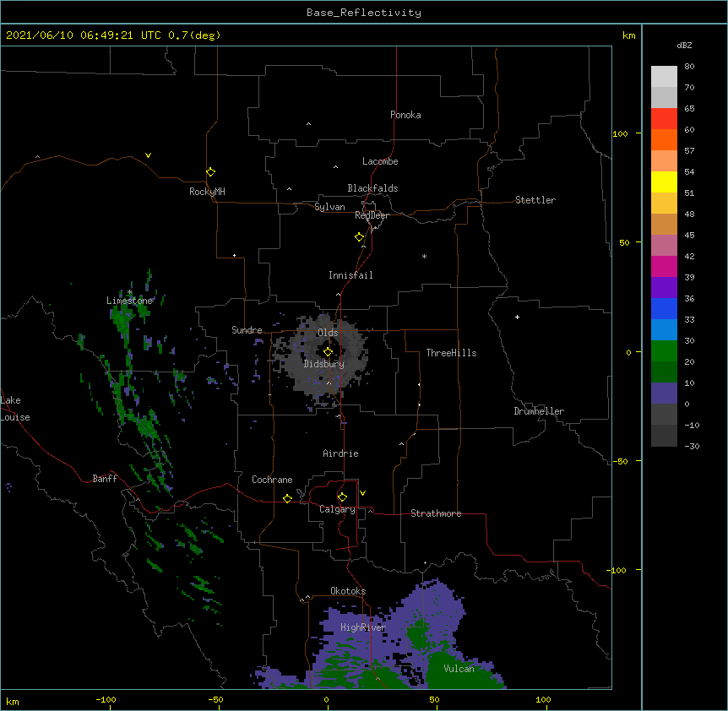Click the white asterisk marker east of Innisfail
This screenshot has height=711, width=728.
click(x=424, y=256)
